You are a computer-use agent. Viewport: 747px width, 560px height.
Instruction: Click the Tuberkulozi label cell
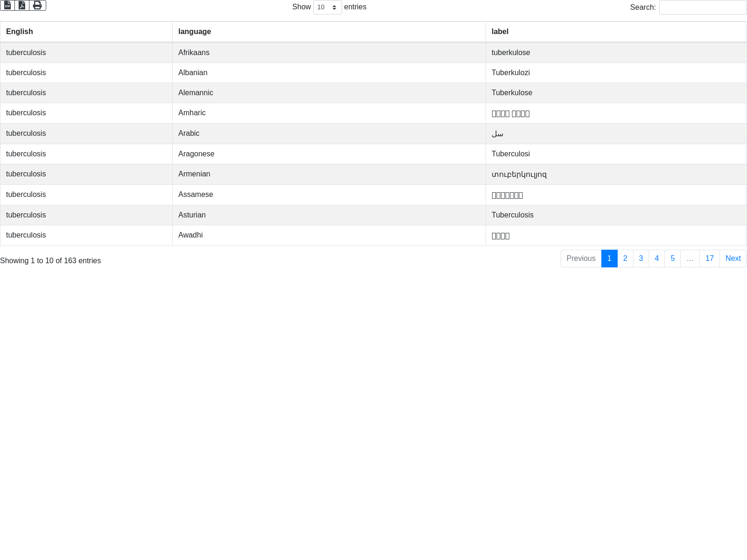(511, 73)
